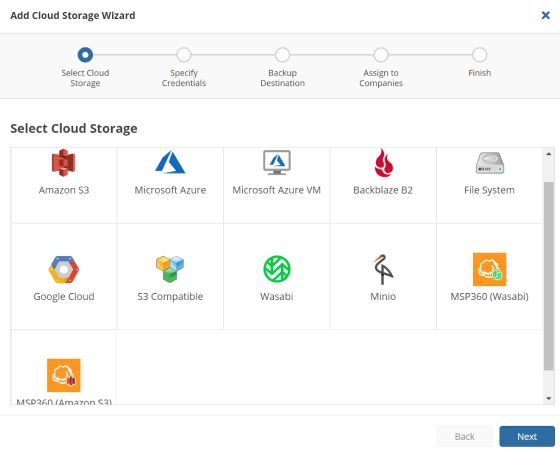
Task: Click the scrollbar down arrow
Action: 549,399
